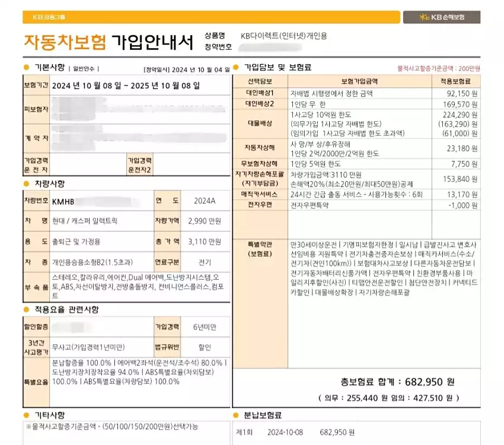This screenshot has height=445, width=504.
Task: Click the 피보험자 row label
Action: point(36,109)
